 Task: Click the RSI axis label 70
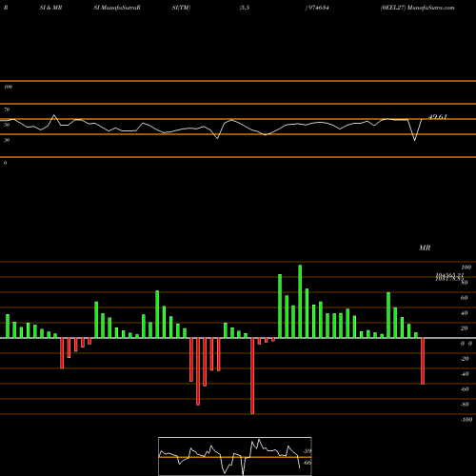(x=7, y=109)
